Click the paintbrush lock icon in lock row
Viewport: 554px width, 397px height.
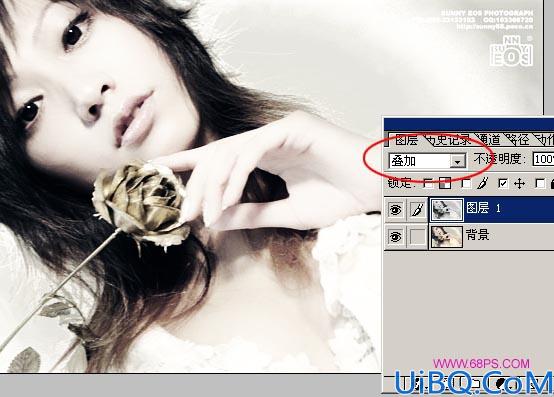click(483, 183)
